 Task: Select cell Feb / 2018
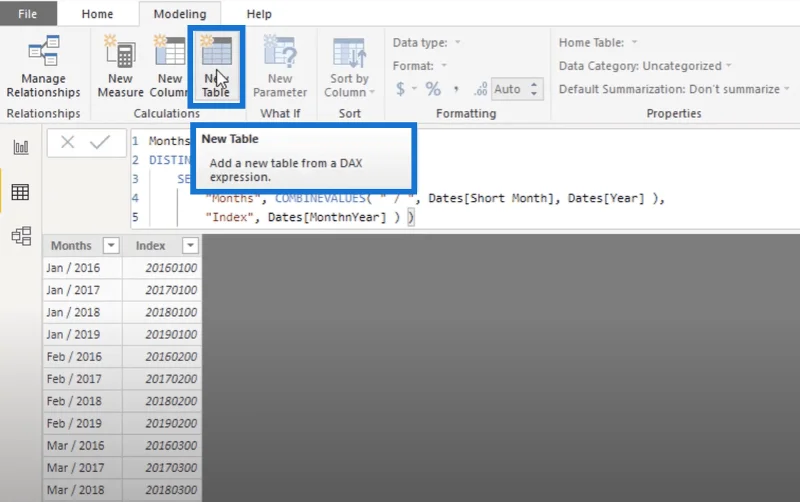(83, 401)
